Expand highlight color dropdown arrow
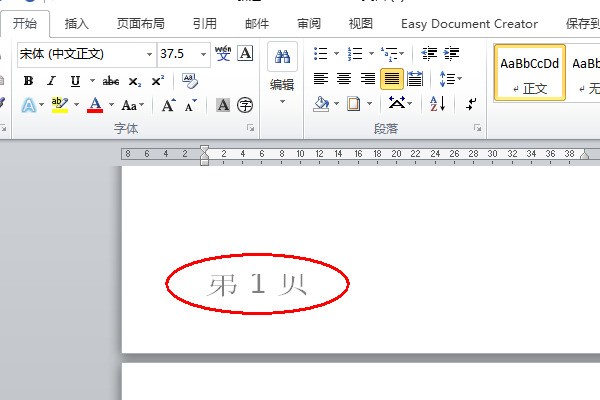 pos(77,104)
